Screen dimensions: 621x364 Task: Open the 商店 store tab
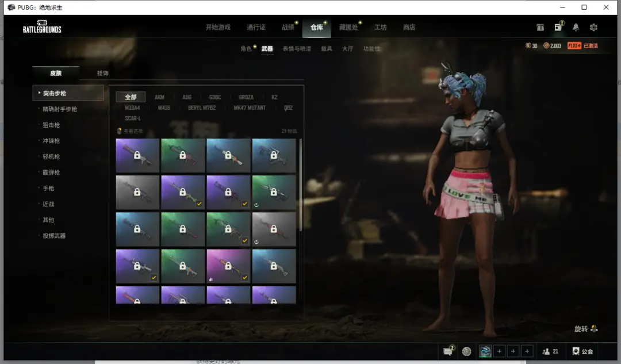(x=409, y=28)
